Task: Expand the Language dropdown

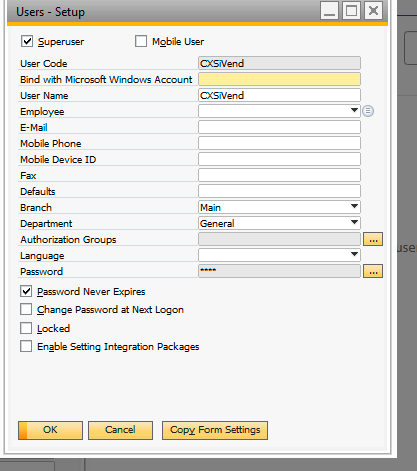Action: click(x=355, y=255)
